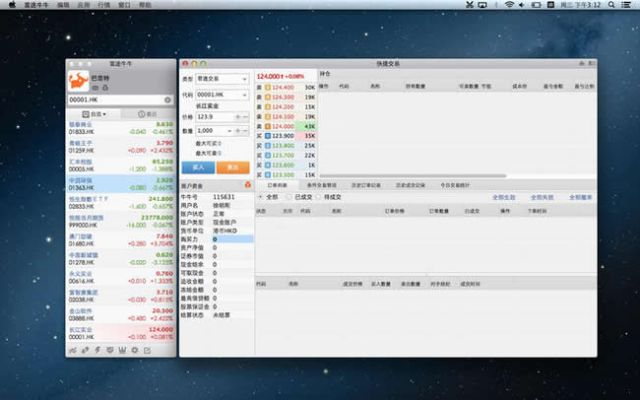This screenshot has width=640, height=400.
Task: Select the 已成交 radio button
Action: click(289, 197)
